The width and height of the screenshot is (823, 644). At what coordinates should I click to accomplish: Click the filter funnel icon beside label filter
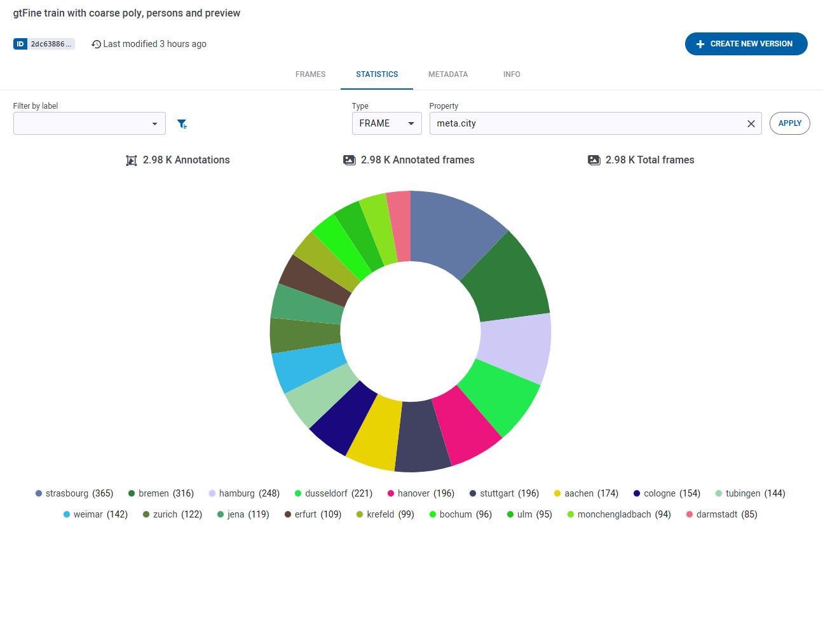point(182,123)
